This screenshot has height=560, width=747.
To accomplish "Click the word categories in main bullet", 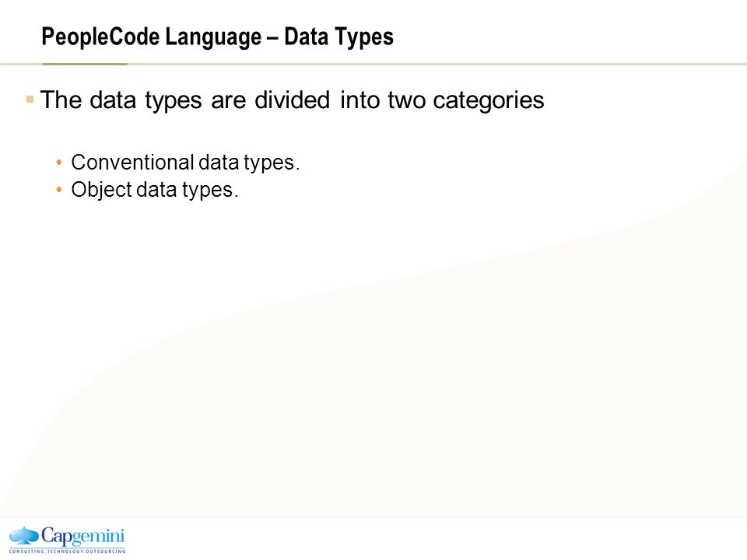I will pyautogui.click(x=489, y=100).
